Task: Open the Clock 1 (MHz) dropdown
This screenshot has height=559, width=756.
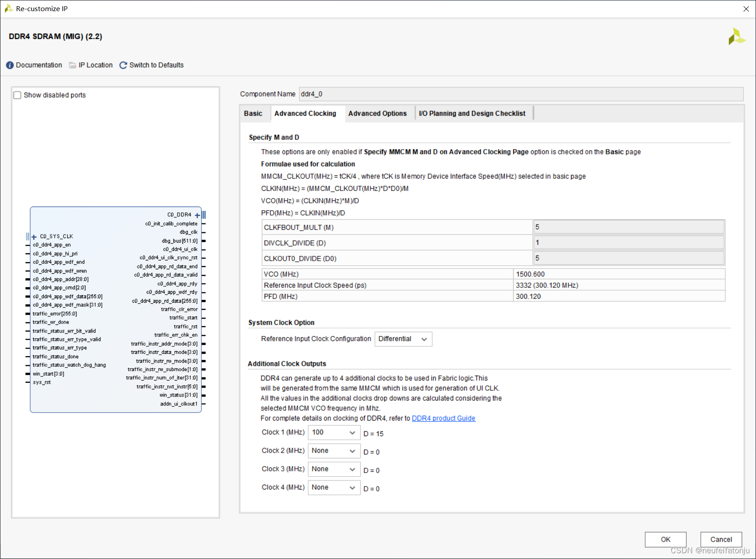Action: tap(334, 433)
